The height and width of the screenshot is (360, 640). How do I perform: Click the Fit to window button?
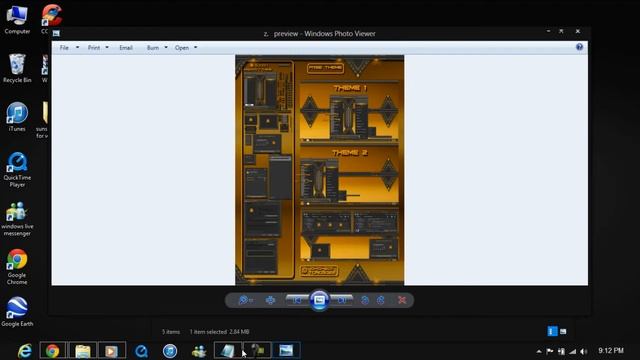270,300
